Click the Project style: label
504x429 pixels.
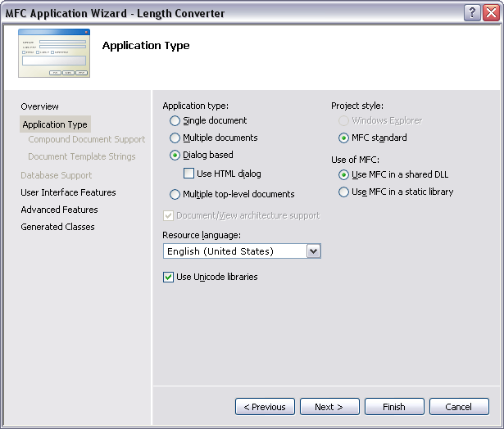357,106
